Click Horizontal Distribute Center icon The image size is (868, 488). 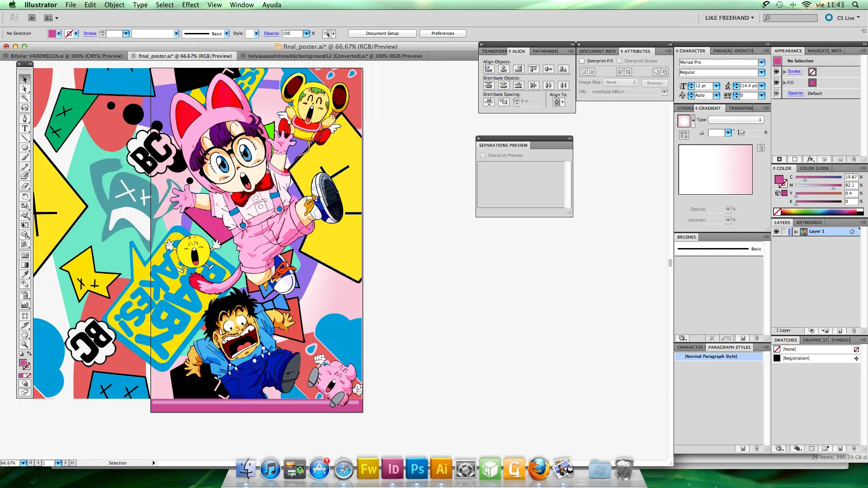pos(548,85)
